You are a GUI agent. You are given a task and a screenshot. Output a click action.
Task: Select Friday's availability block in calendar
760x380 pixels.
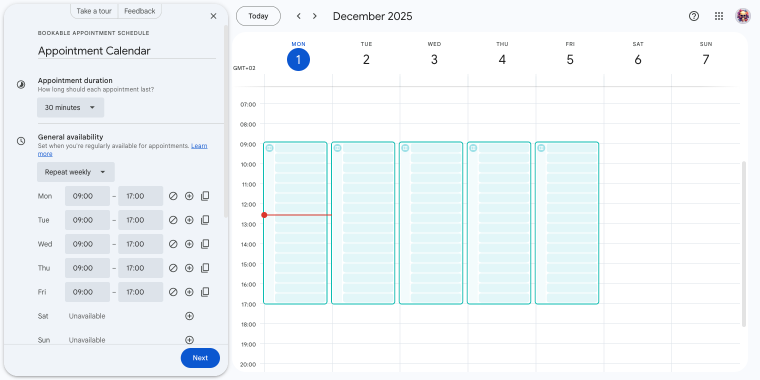[567, 223]
